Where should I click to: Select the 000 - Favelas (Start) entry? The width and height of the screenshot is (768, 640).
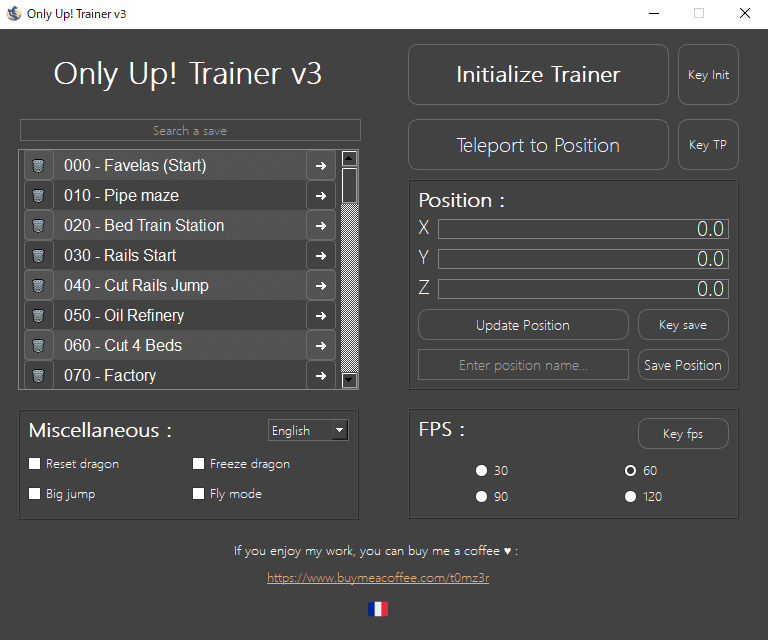tap(179, 166)
